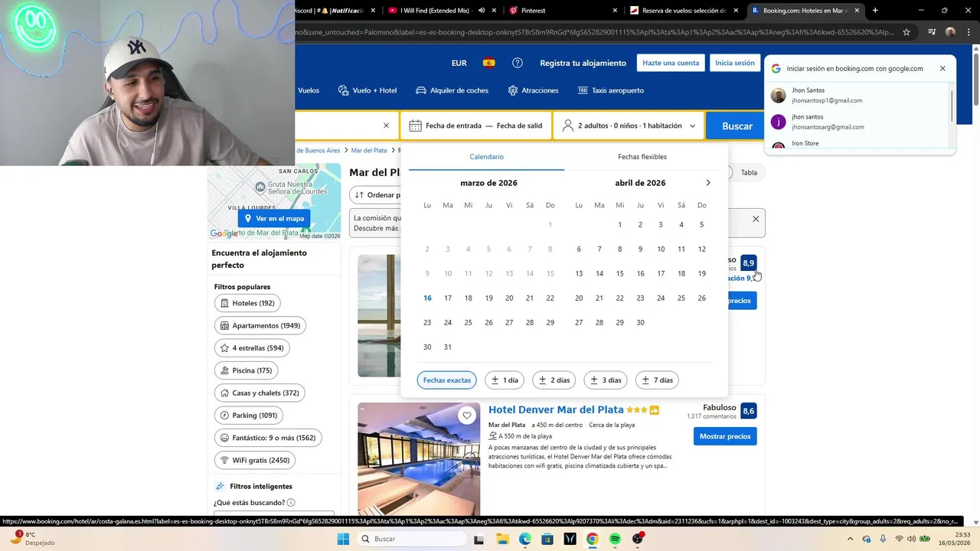The width and height of the screenshot is (980, 551).
Task: Toggle Hoteles (192) filter
Action: point(247,303)
